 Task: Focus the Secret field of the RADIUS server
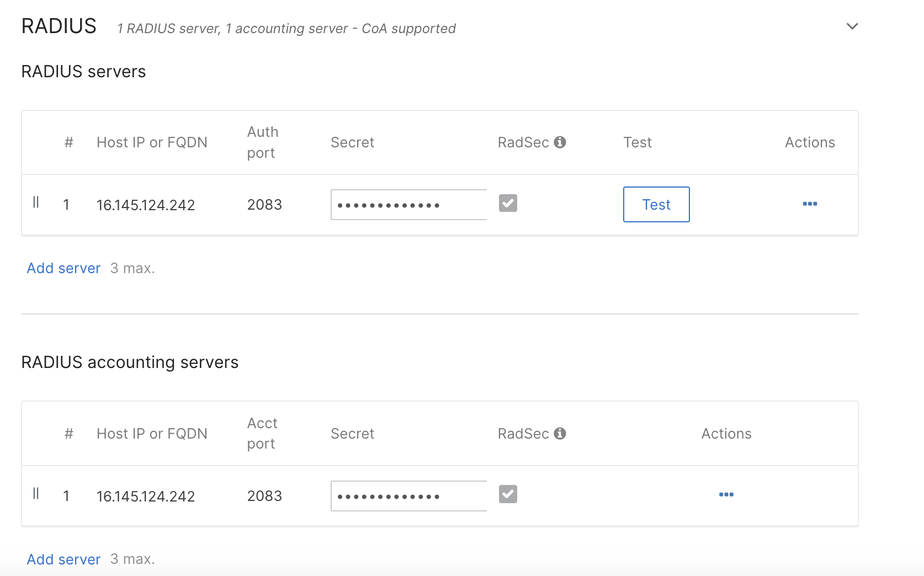click(x=408, y=205)
